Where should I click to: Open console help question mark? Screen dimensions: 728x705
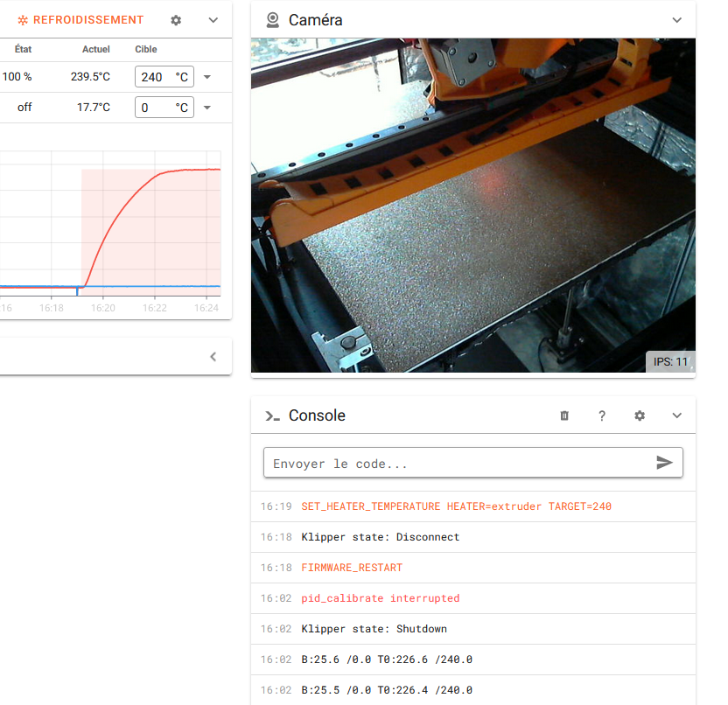point(602,415)
